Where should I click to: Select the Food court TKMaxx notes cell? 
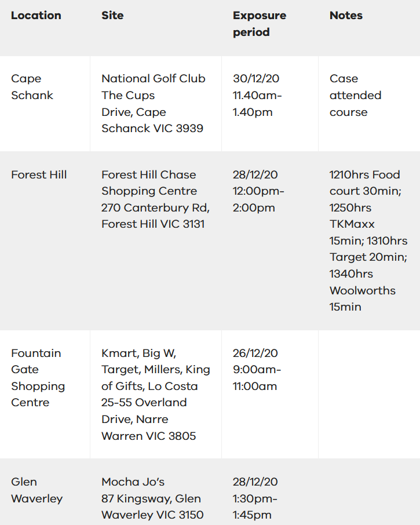(368, 240)
